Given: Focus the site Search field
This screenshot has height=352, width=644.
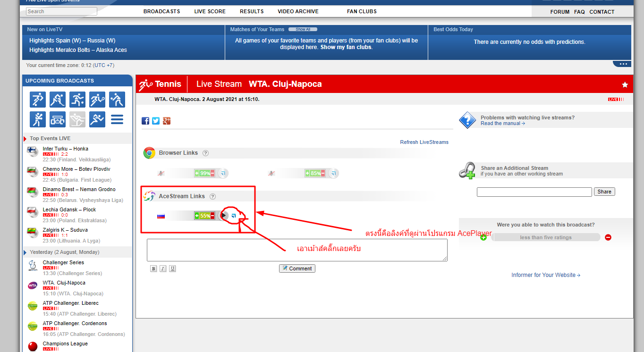Looking at the screenshot, I should (x=61, y=11).
